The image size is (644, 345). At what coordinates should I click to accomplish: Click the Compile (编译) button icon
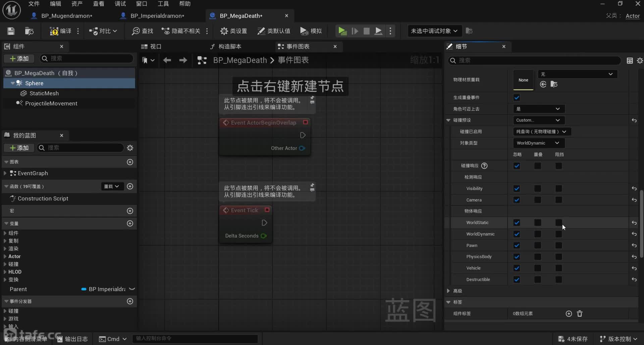point(54,31)
